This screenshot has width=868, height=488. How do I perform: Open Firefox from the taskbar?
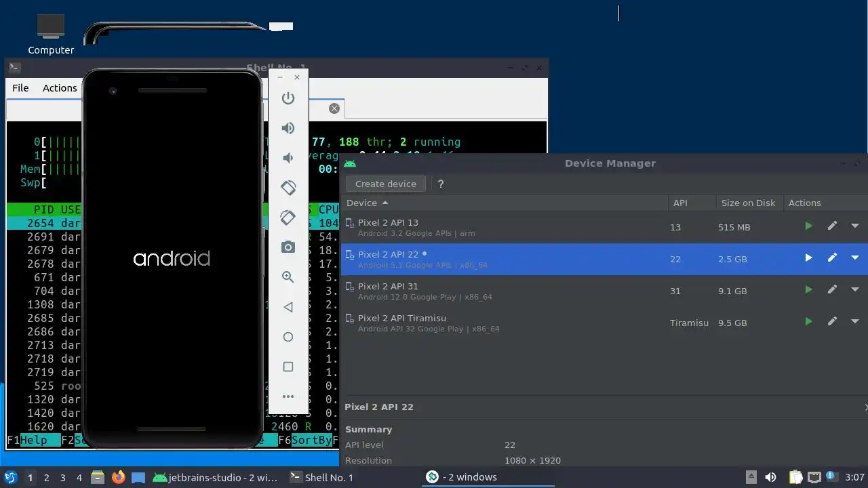click(x=119, y=477)
